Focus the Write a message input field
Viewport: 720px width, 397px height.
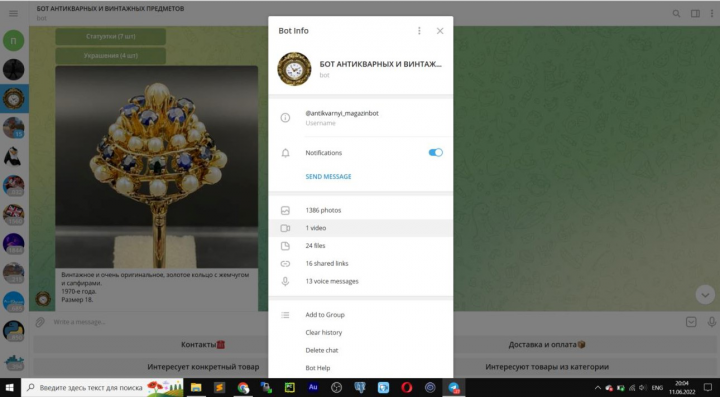(x=363, y=322)
